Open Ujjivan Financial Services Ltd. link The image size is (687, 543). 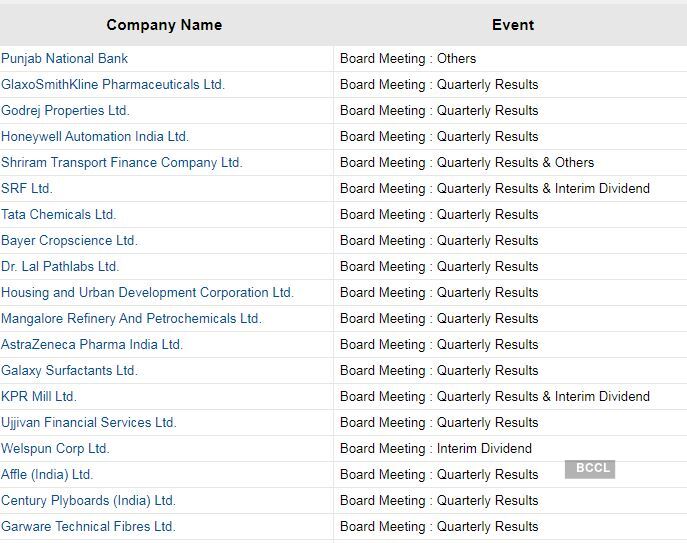[x=89, y=423]
